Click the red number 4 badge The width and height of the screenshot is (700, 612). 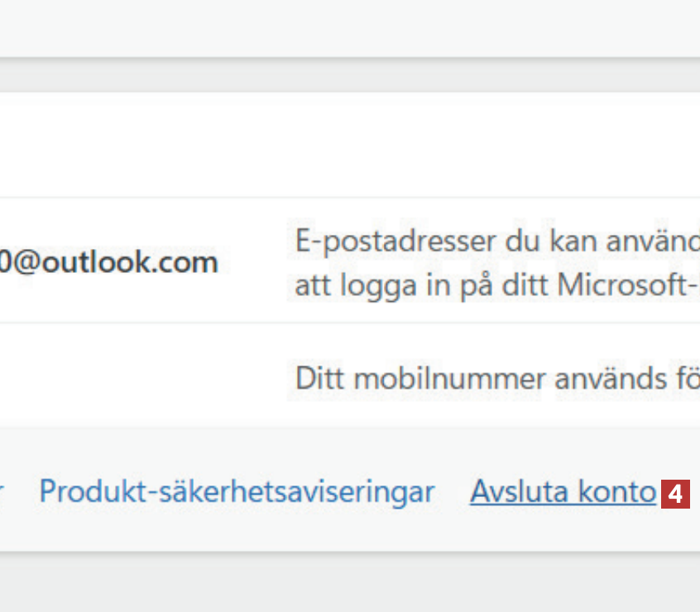tap(675, 495)
